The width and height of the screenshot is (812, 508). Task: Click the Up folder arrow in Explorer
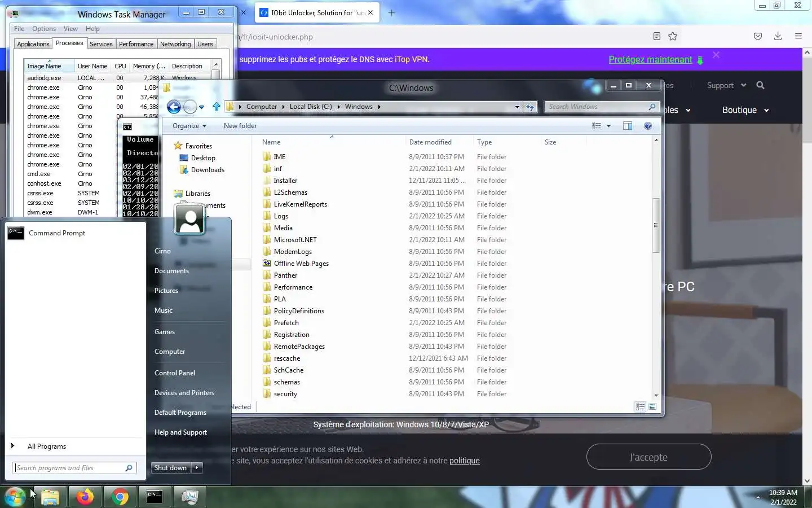point(217,107)
